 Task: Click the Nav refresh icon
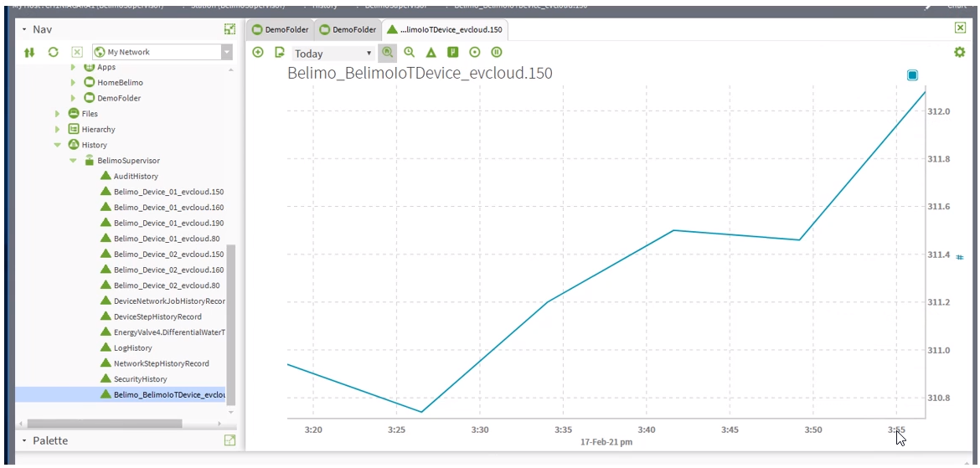point(53,52)
